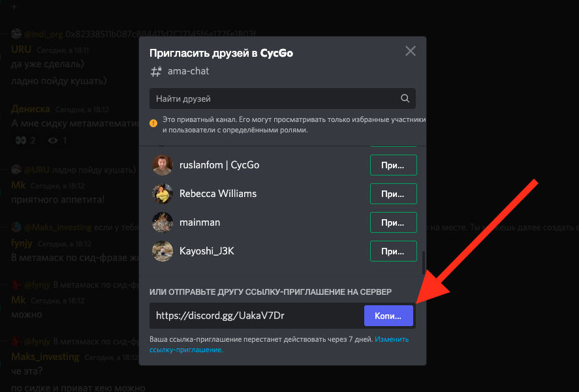Screen dimensions: 579x392
Task: Click the username "Maks_investing" in chat
Action: (x=46, y=357)
